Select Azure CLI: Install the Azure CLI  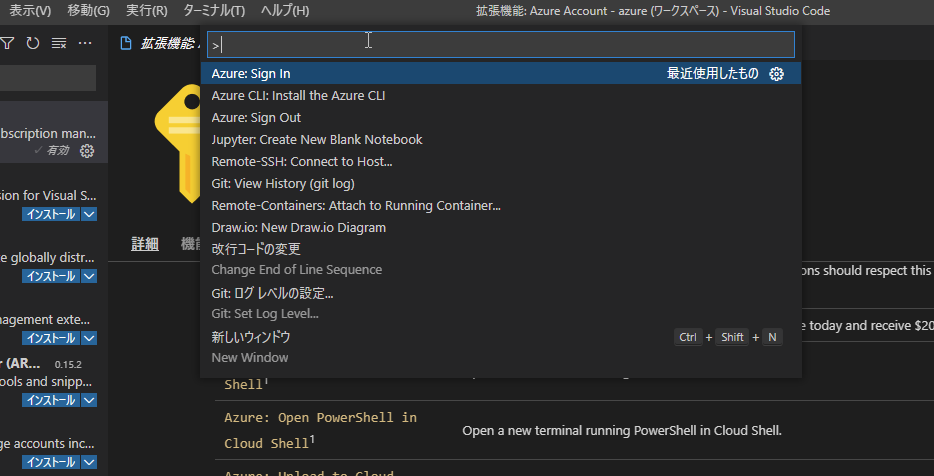tap(500, 95)
